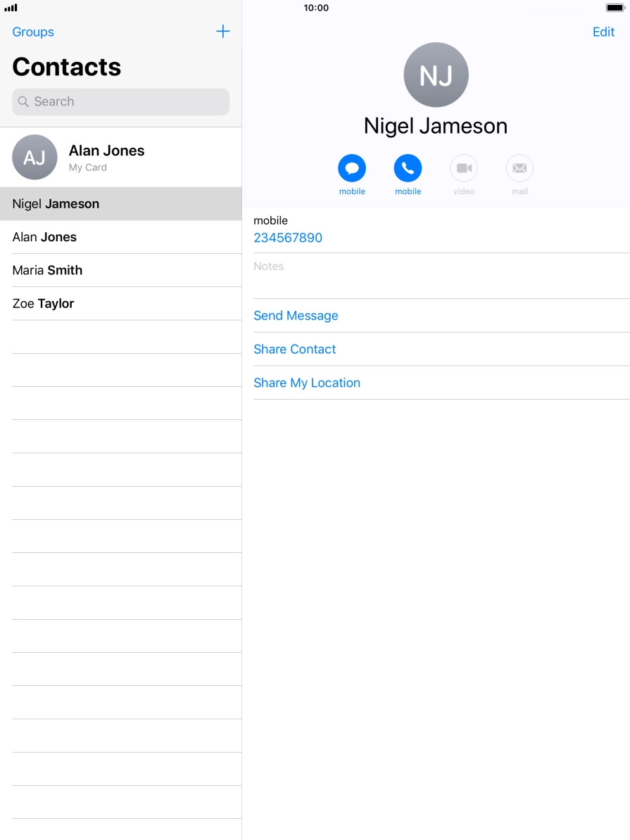Focus the contacts Search field

[x=120, y=101]
